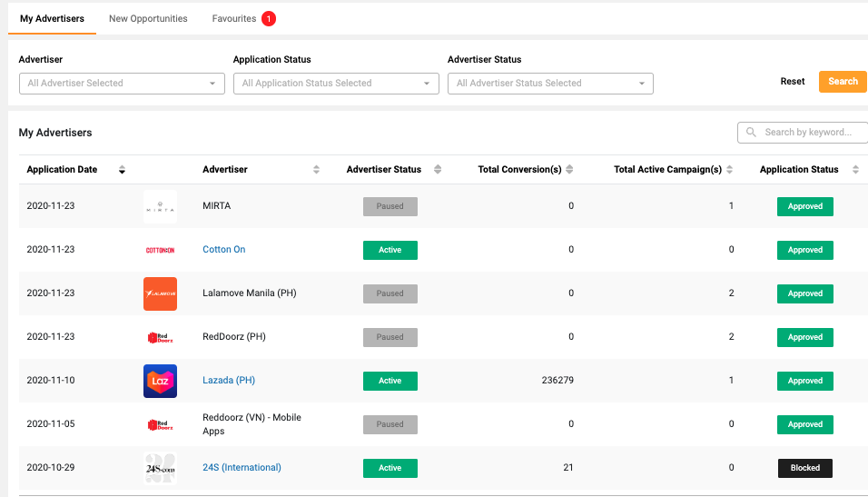Sort by Total Active Campaign(s) arrows
Image resolution: width=868 pixels, height=497 pixels.
tap(729, 170)
